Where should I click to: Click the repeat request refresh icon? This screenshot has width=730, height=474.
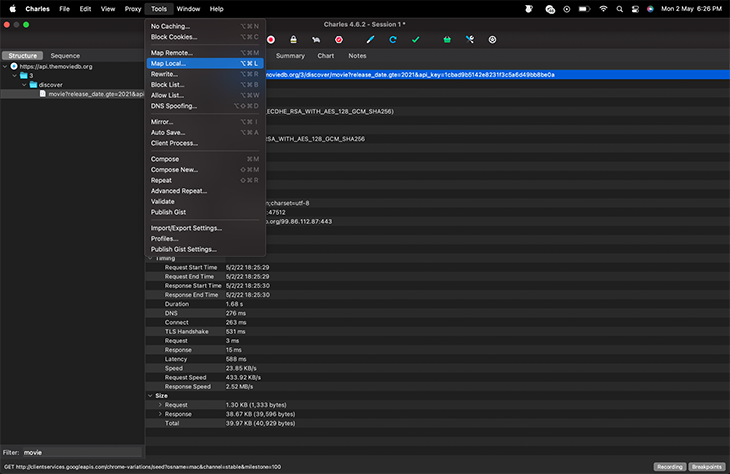pyautogui.click(x=393, y=39)
